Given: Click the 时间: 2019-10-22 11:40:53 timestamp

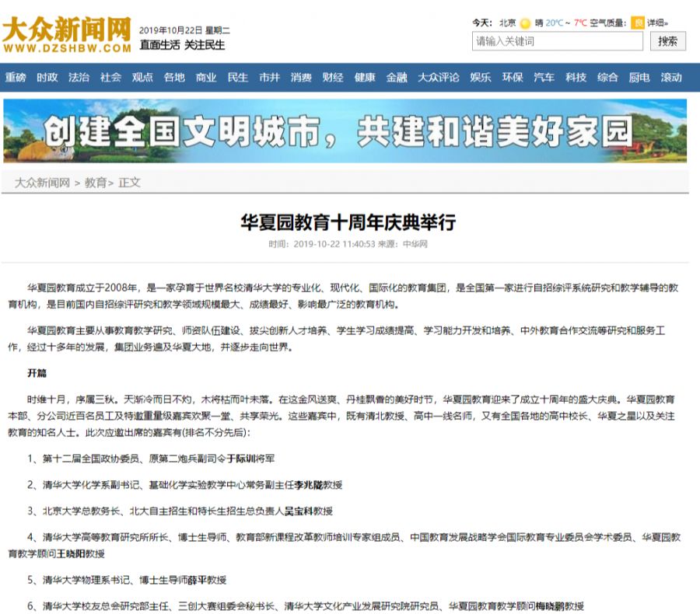Looking at the screenshot, I should pos(322,244).
